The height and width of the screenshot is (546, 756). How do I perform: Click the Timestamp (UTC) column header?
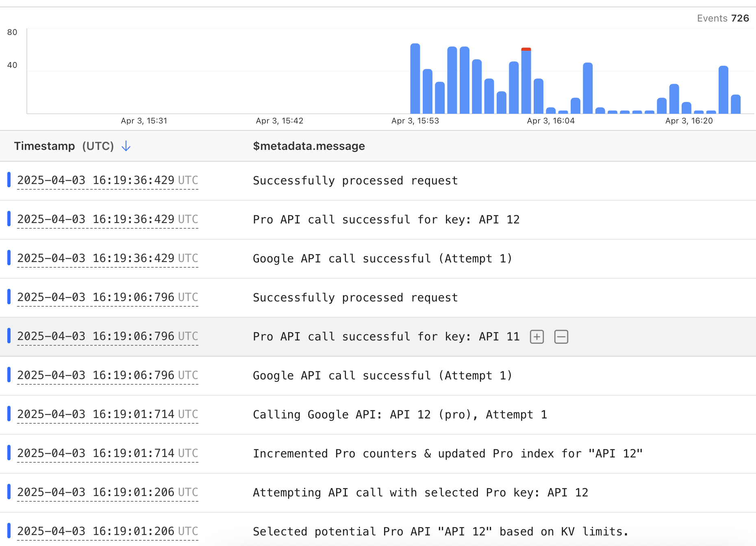coord(64,146)
